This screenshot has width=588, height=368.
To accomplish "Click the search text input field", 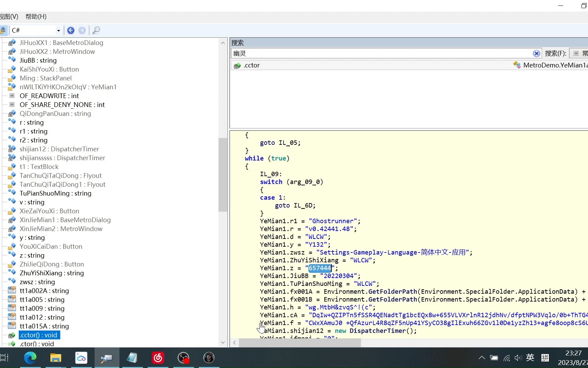I will 382,53.
